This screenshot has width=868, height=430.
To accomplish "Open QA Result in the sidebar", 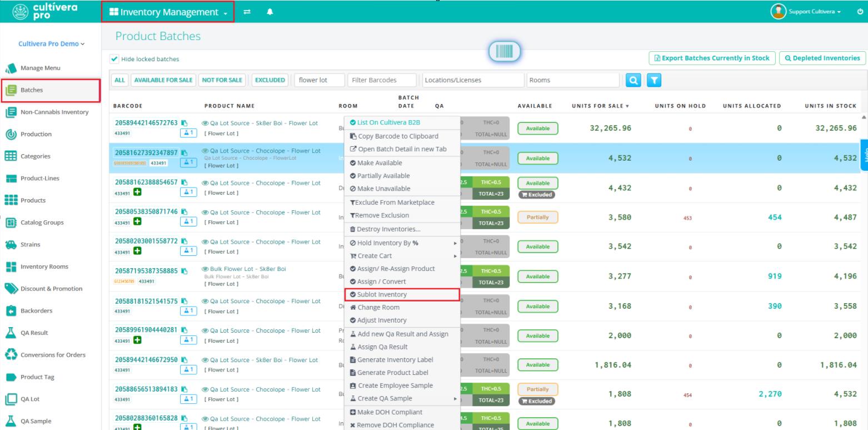I will (x=34, y=333).
